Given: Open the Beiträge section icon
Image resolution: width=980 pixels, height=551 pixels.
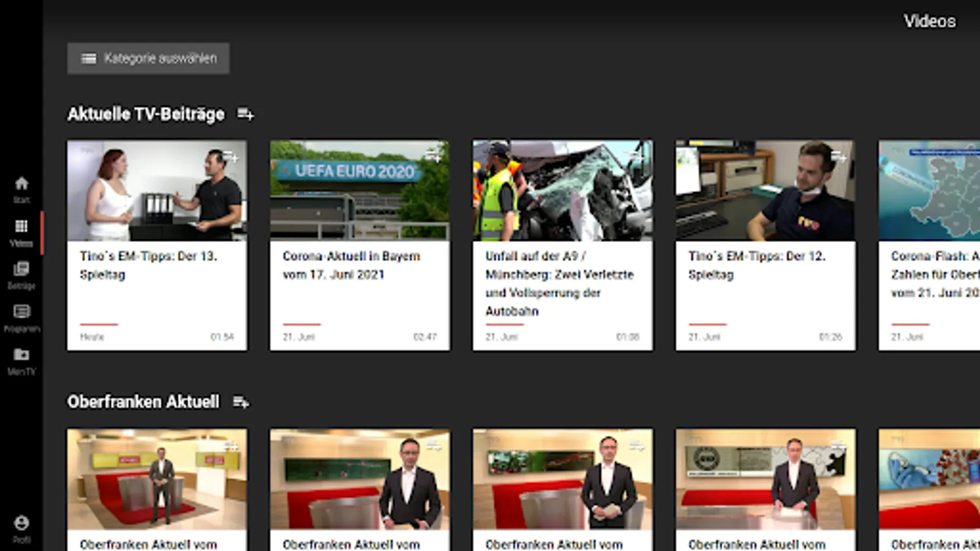Looking at the screenshot, I should click(x=21, y=269).
